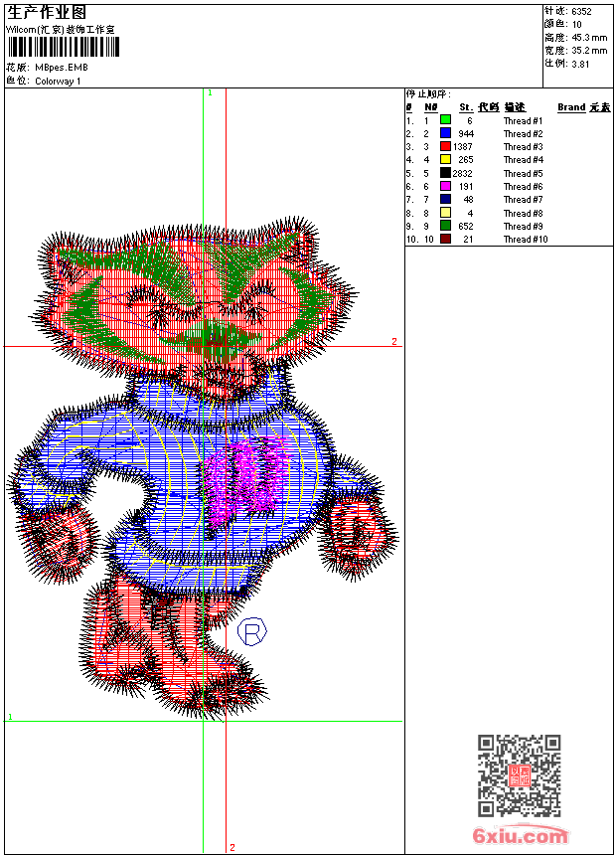Select the yellow Thread #4 color swatch
616x855 pixels.
pos(445,159)
